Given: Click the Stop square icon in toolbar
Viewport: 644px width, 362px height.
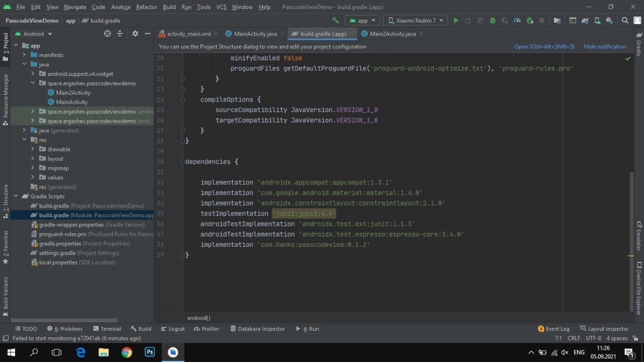Looking at the screenshot, I should tap(542, 21).
